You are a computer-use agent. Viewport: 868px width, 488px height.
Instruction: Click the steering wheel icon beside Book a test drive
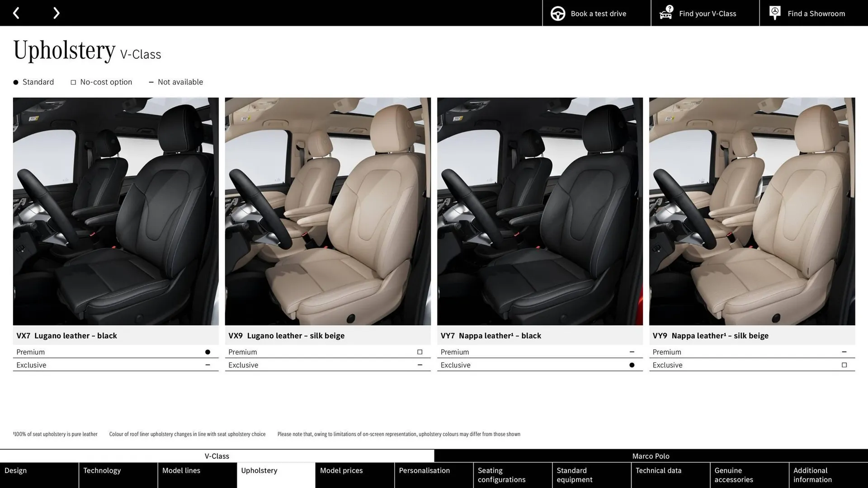point(557,13)
